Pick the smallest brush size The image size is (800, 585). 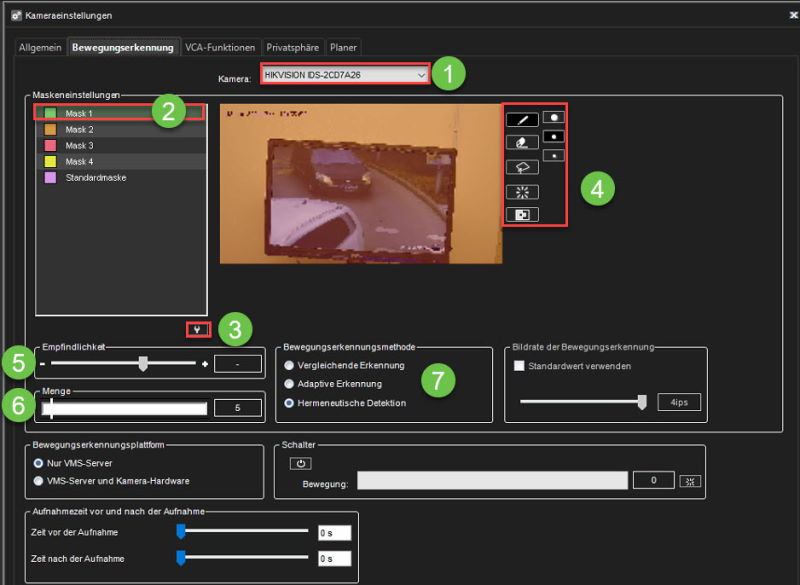point(553,155)
